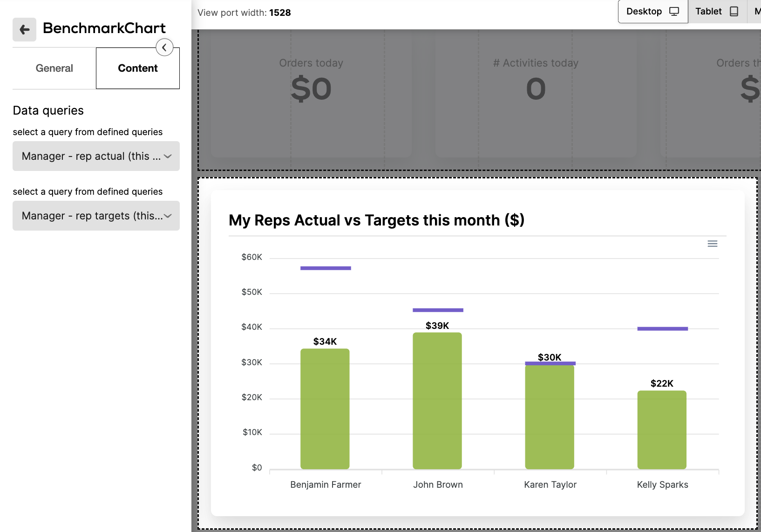The image size is (761, 532).
Task: Click the $39K data label
Action: coord(437,326)
